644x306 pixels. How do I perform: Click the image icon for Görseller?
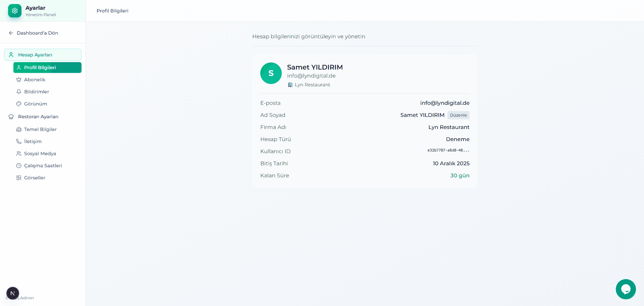tap(19, 178)
